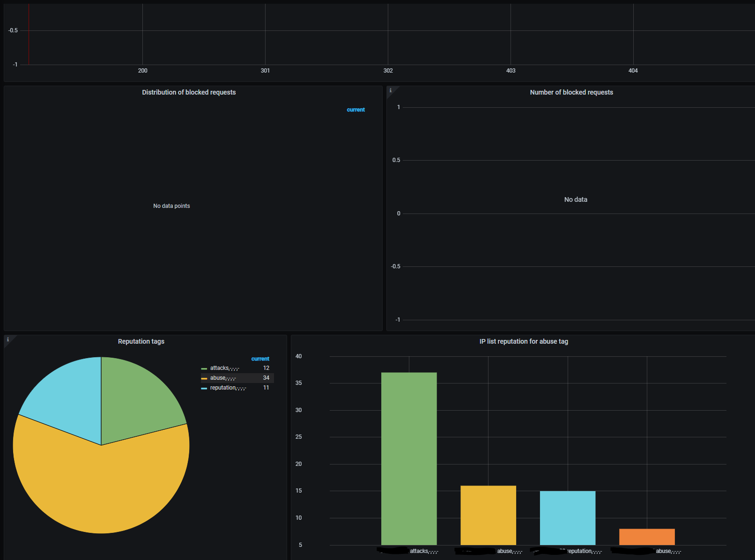Viewport: 755px width, 560px height.
Task: Open the Distribution of blocked requests panel menu
Action: pos(189,92)
